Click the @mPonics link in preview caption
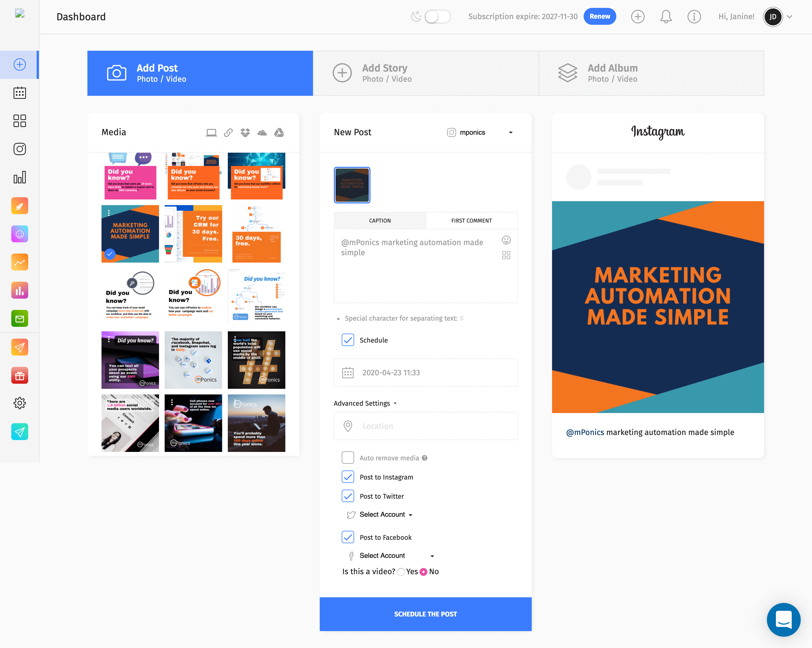 [x=585, y=432]
